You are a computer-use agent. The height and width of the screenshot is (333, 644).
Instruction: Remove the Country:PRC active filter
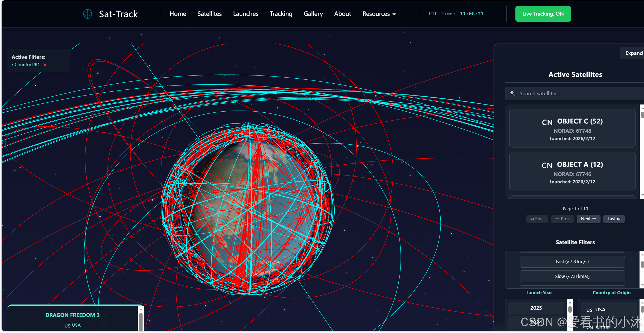[x=45, y=65]
